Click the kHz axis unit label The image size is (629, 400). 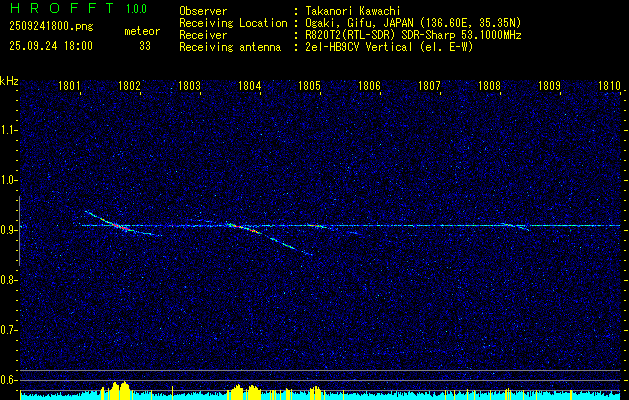click(x=9, y=81)
